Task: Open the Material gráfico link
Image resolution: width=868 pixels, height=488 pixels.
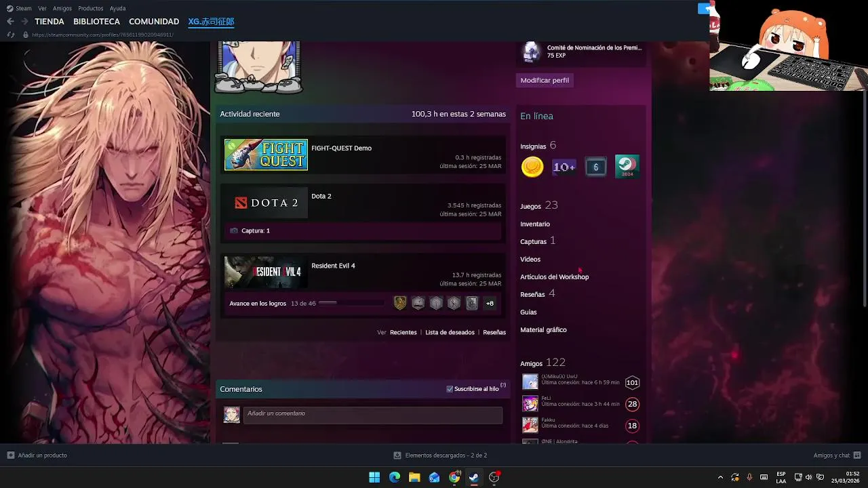Action: click(x=543, y=330)
